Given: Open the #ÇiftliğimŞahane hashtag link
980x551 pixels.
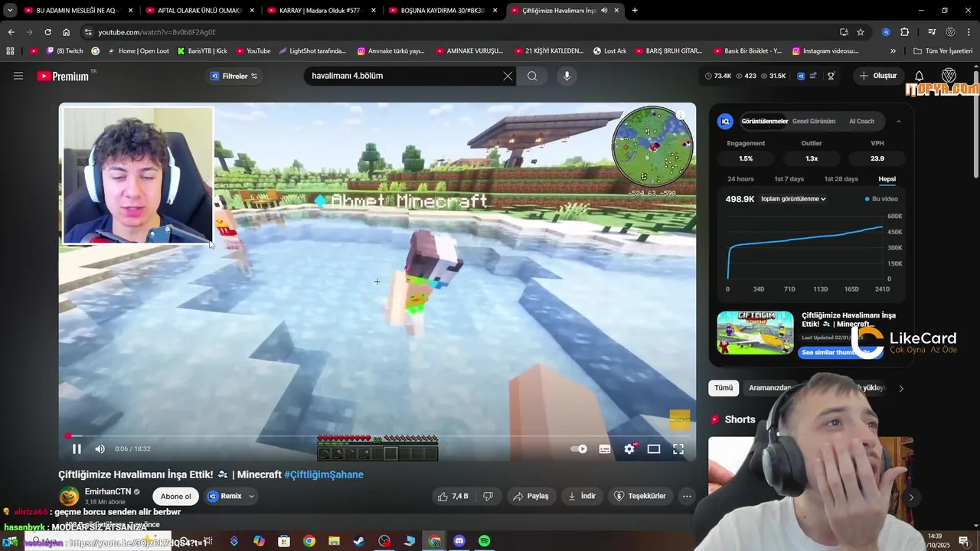Looking at the screenshot, I should pos(324,474).
